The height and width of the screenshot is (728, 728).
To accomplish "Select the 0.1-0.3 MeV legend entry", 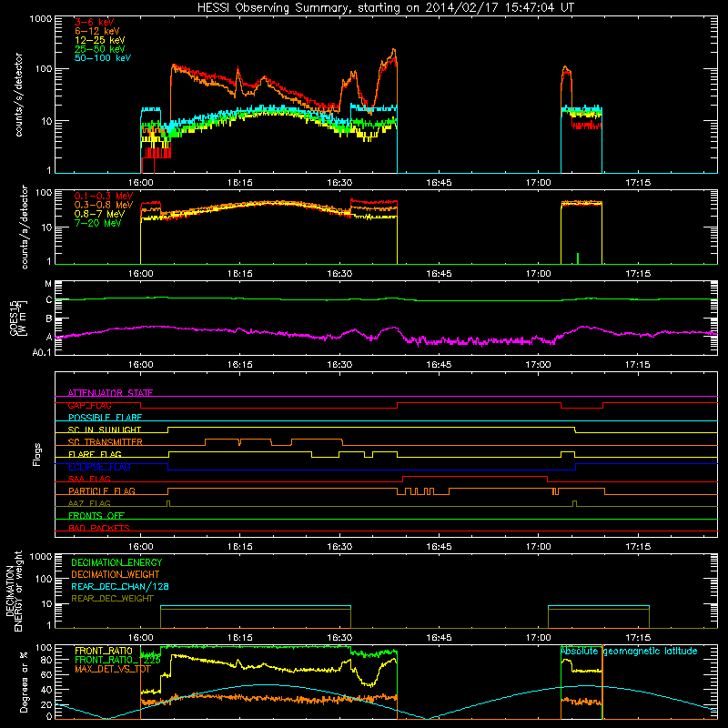I will point(103,196).
